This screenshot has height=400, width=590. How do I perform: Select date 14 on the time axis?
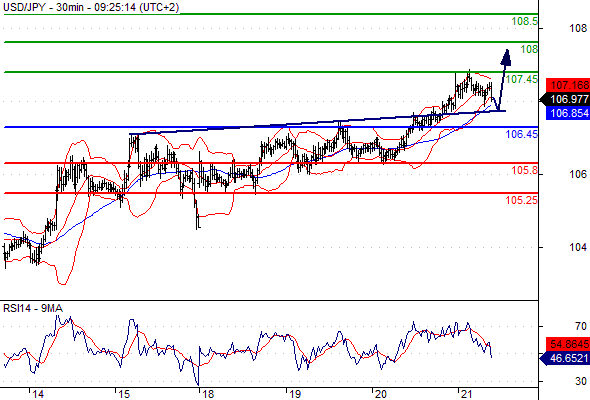click(x=38, y=394)
